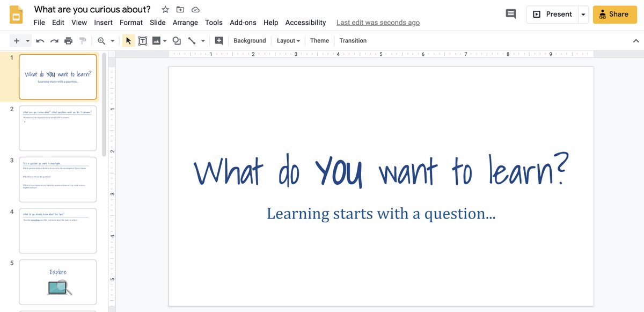Add a new slide with plus button
The image size is (644, 312).
click(x=17, y=41)
